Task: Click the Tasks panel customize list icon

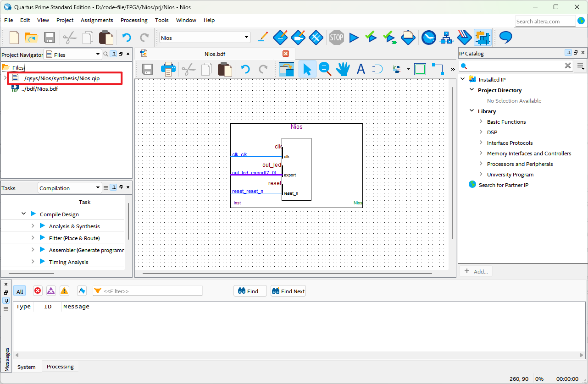Action: click(x=105, y=187)
